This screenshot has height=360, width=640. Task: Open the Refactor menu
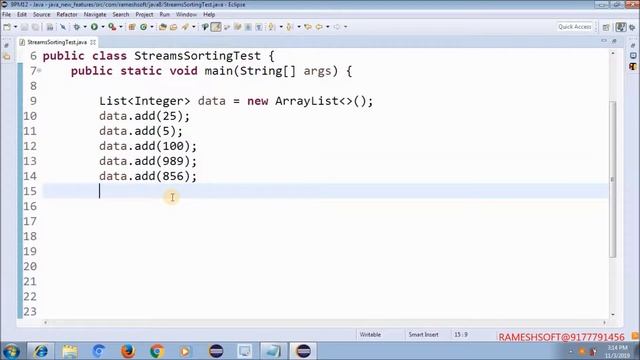point(67,14)
